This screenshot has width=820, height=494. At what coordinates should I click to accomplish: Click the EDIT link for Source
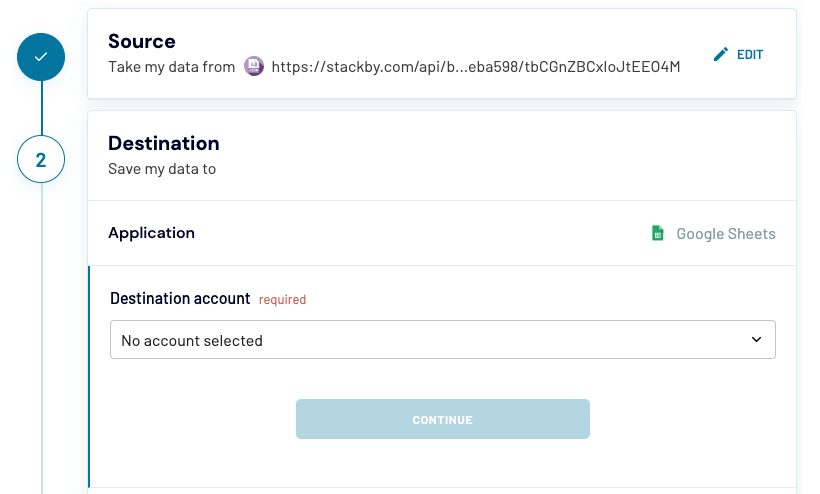(750, 54)
